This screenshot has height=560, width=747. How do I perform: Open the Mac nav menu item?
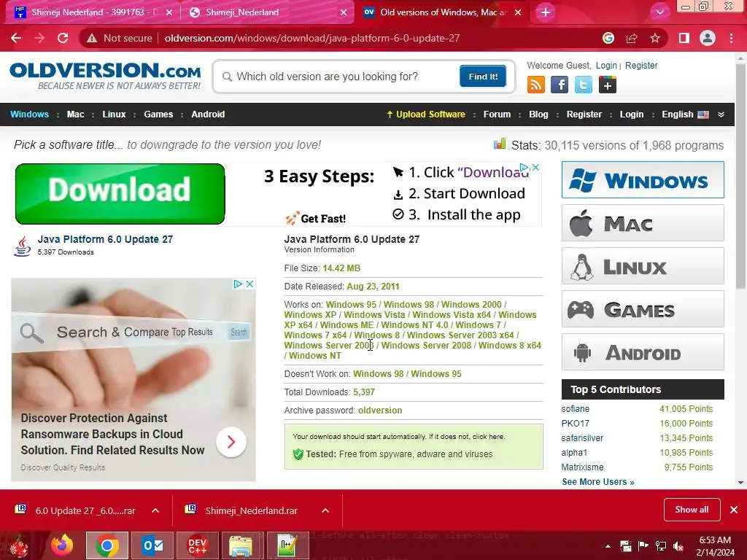coord(75,114)
